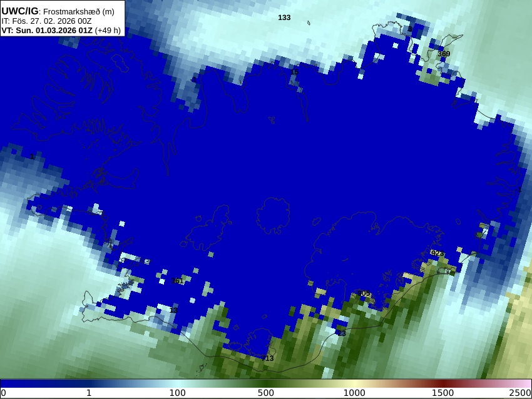Screen dimensions: 532x399
Task: Click the map value label "133"
Action: pos(284,18)
